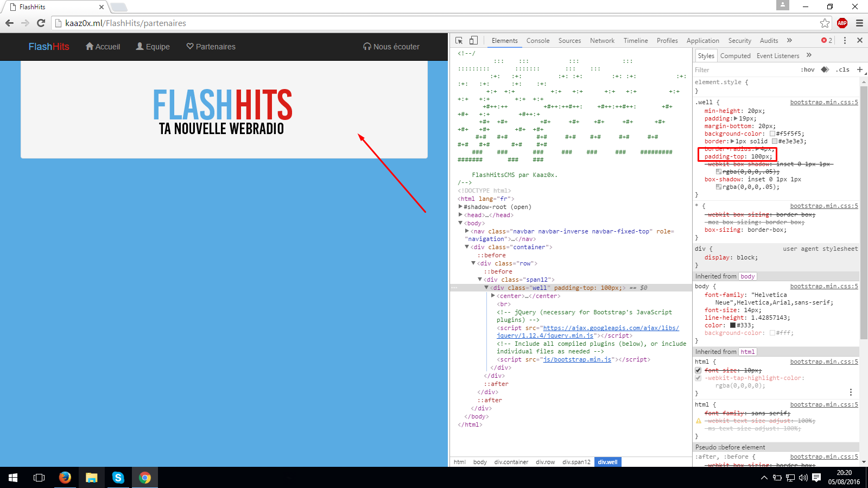Screen dimensions: 868x488
Task: Open the Equipe navigation link
Action: (x=153, y=47)
